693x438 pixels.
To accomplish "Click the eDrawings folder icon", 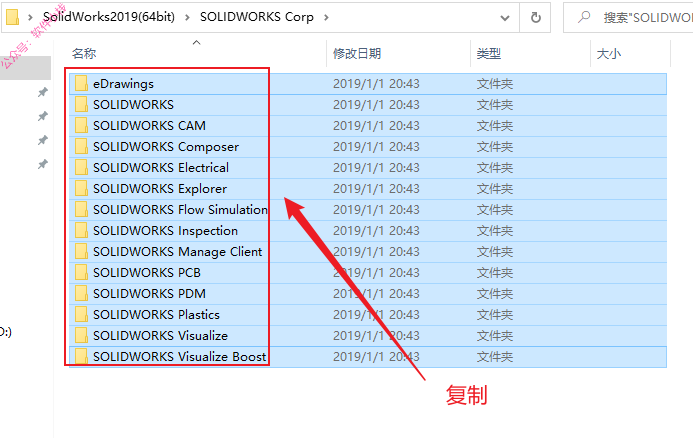I will (81, 83).
